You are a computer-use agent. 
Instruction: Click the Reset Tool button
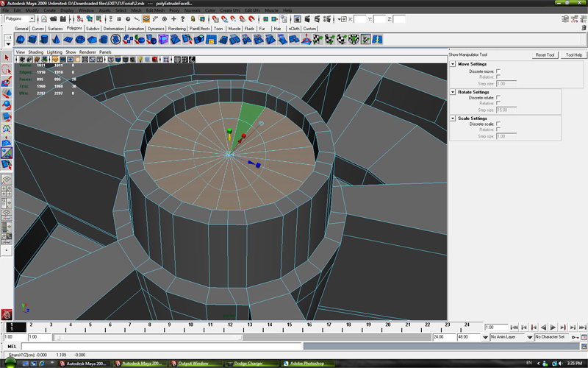click(545, 55)
